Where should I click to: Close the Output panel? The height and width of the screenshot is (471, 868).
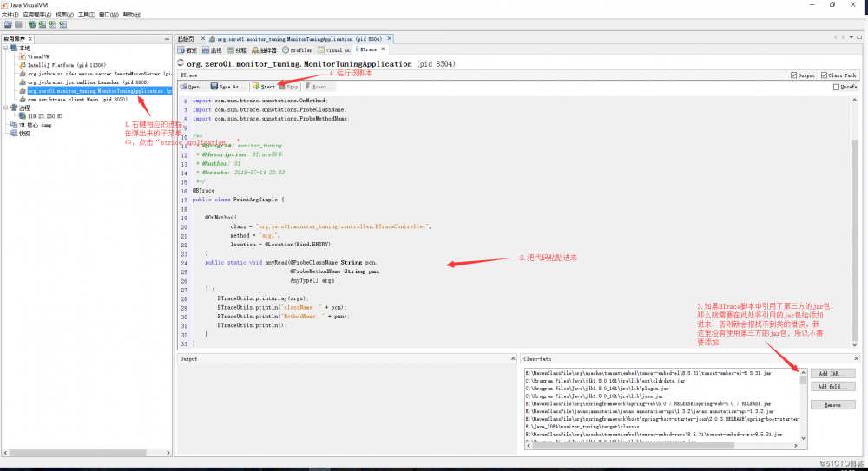[513, 358]
